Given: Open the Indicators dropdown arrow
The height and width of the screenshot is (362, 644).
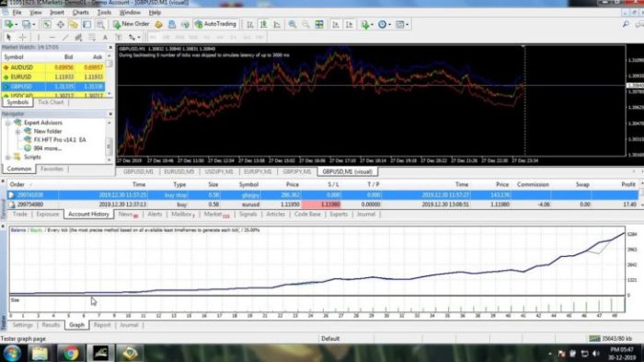Looking at the screenshot, I should click(372, 25).
